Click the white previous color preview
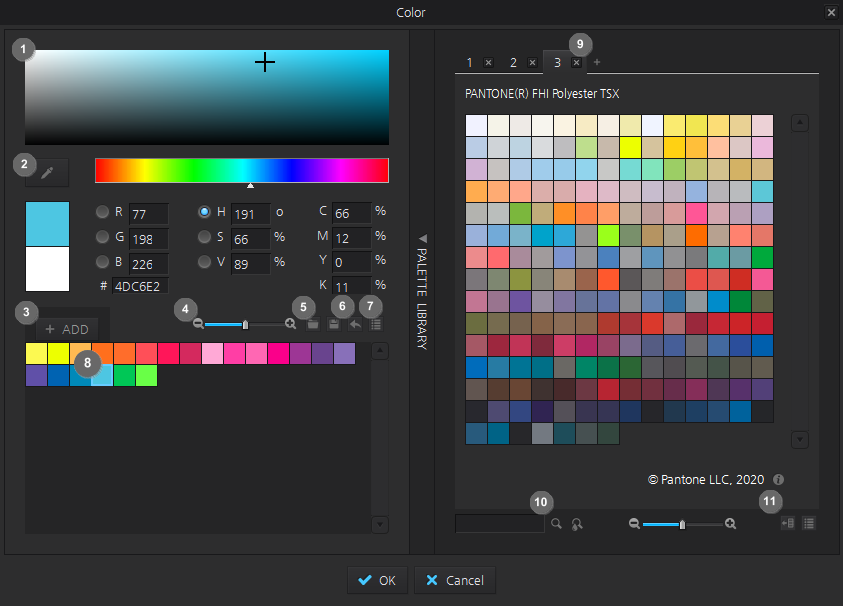Viewport: 843px width, 606px height. [47, 269]
